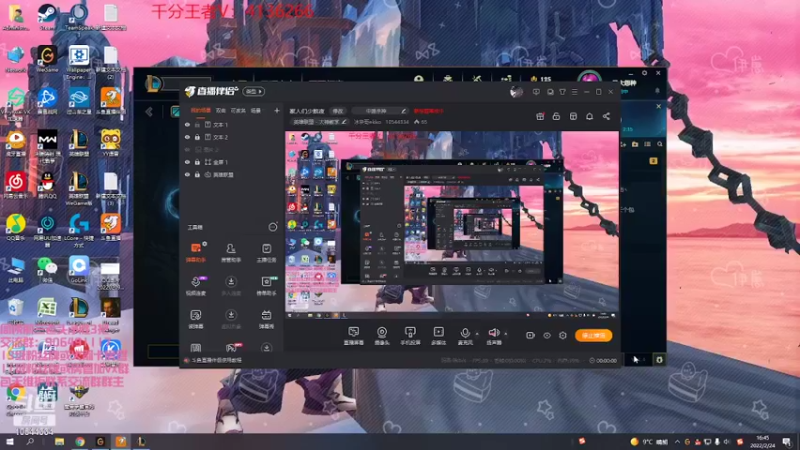Open the Windows Start menu
Screen dimensions: 800x450
pyautogui.click(x=10, y=441)
